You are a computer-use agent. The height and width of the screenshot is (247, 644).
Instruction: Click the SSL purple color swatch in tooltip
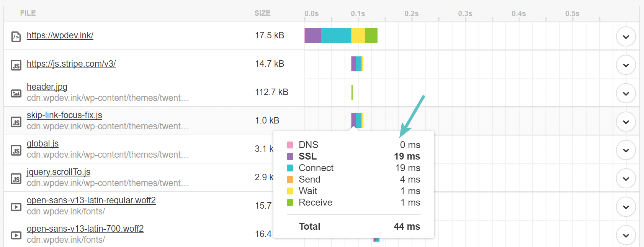pyautogui.click(x=290, y=156)
